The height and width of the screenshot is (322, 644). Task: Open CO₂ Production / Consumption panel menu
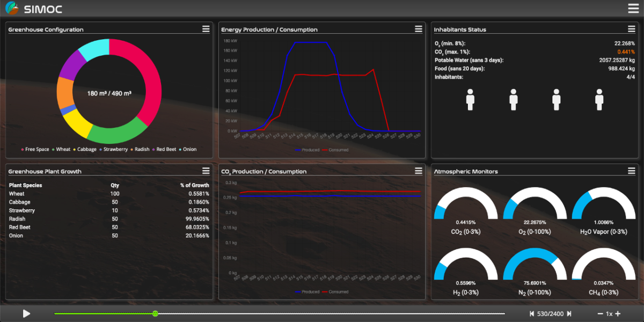pyautogui.click(x=419, y=171)
